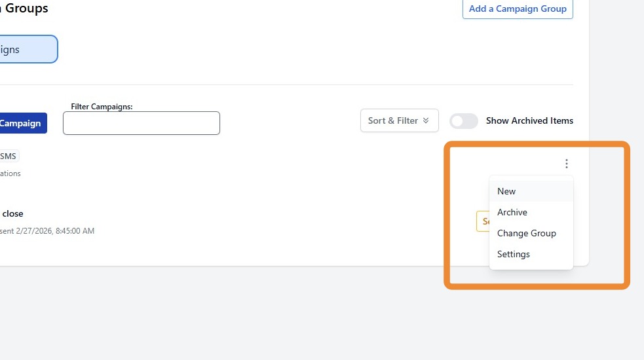Click the double chevron in Sort & Filter

(426, 120)
